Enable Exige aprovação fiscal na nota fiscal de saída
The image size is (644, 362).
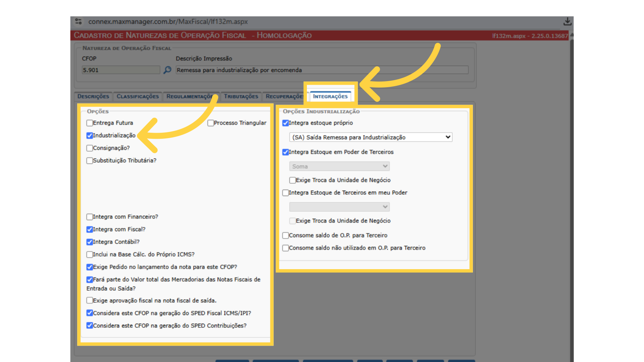click(x=89, y=300)
